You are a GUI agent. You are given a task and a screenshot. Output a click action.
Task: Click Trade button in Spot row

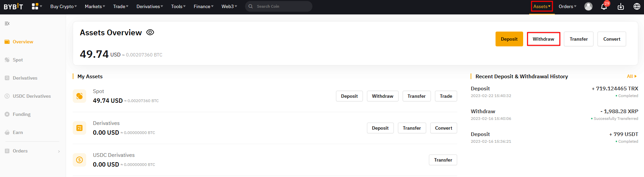click(446, 96)
